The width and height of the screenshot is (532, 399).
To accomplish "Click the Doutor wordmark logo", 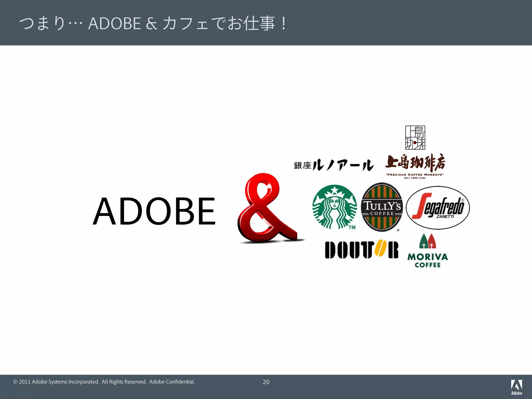I will [362, 249].
